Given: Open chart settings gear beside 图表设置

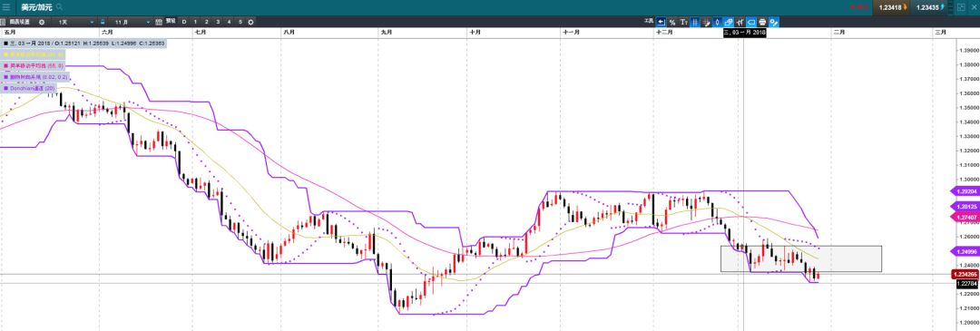Looking at the screenshot, I should tap(41, 22).
